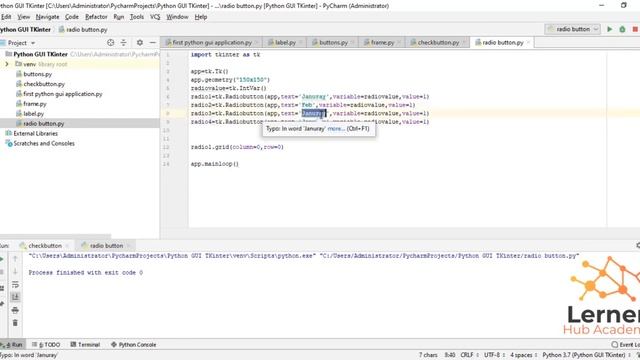Open Project panel settings gear
This screenshot has width=640, height=360.
140,42
